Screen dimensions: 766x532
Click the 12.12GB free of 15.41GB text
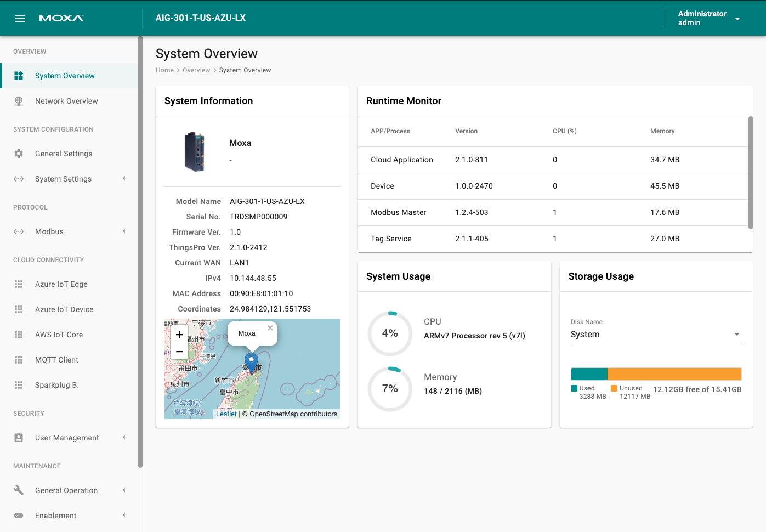(x=697, y=389)
